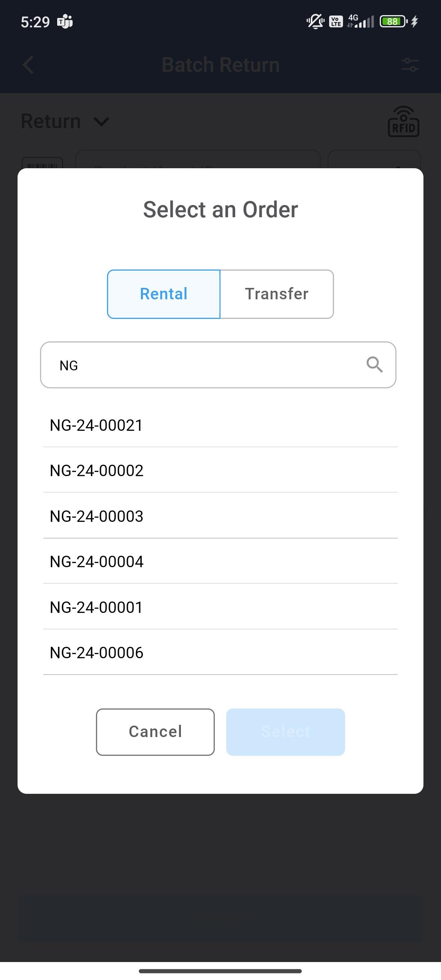
Task: Tap the muted bell status icon
Action: click(x=315, y=22)
